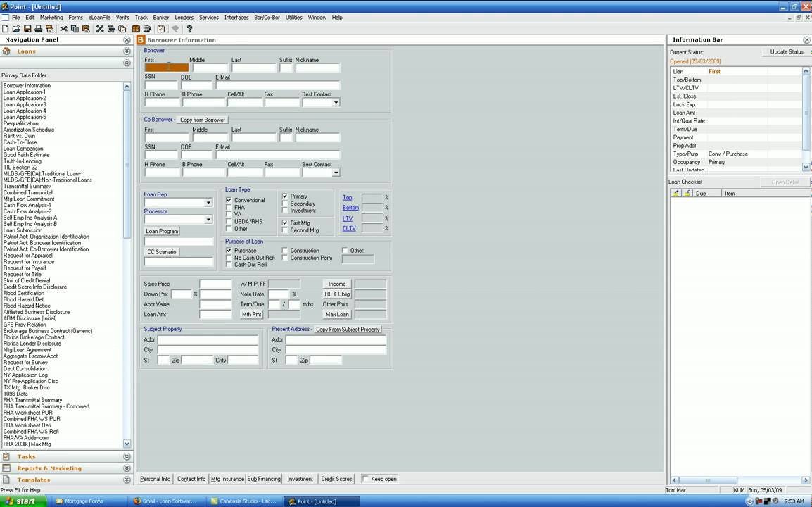The height and width of the screenshot is (507, 812).
Task: Click the Paste toolbar icon
Action: coord(85,29)
